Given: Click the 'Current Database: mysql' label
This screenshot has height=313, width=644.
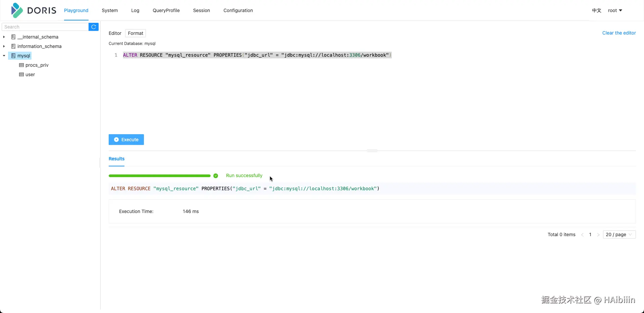Looking at the screenshot, I should pos(132,44).
